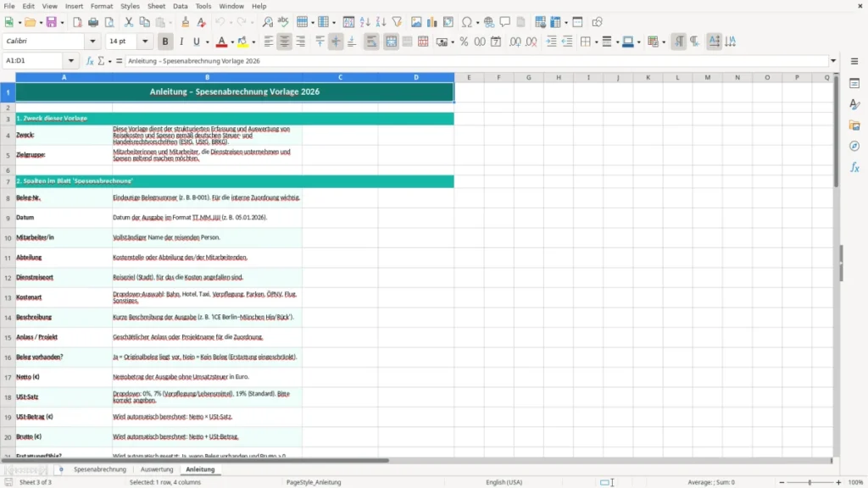Open the Borders dropdown arrow
The height and width of the screenshot is (488, 868).
click(x=596, y=42)
